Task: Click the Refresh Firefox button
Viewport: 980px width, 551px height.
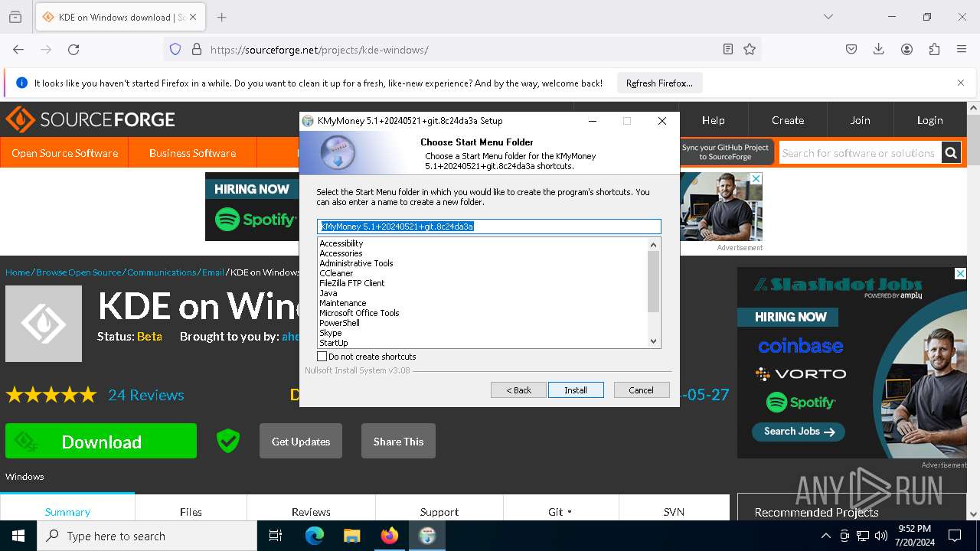Action: [659, 83]
